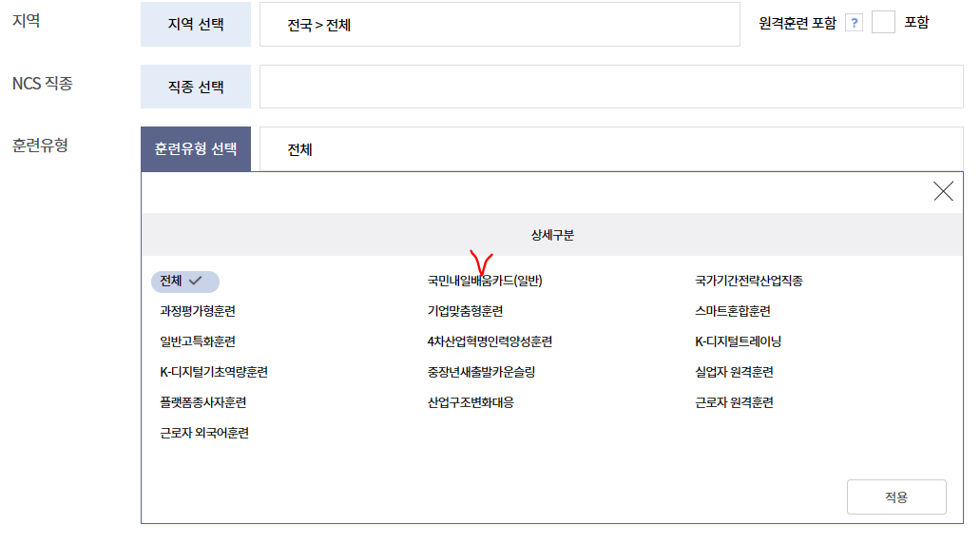Click the 훈련유형 row label
Viewport: 980px width, 545px height.
pyautogui.click(x=40, y=146)
